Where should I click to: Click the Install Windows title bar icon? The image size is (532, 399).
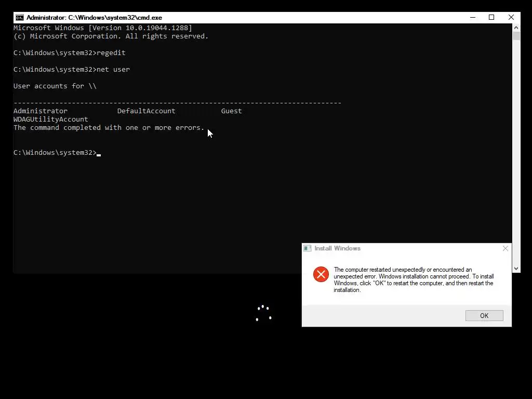(308, 248)
